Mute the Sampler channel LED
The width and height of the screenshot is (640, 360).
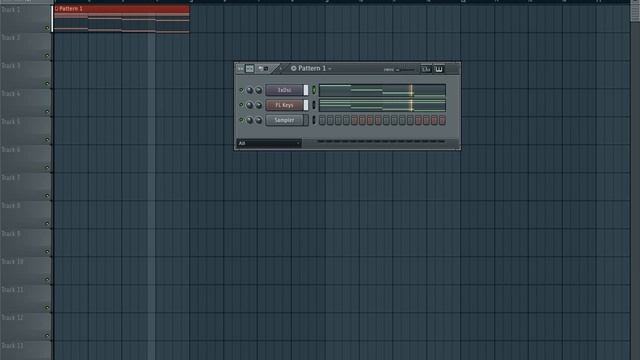pyautogui.click(x=241, y=120)
